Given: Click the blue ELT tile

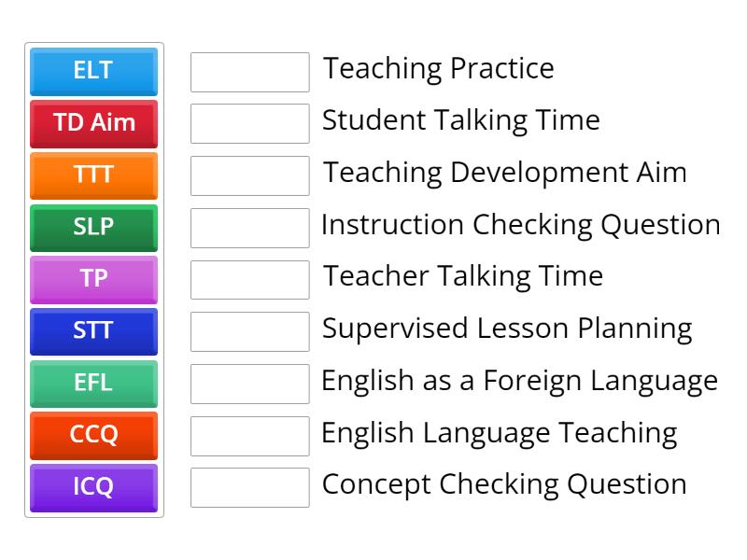Looking at the screenshot, I should click(93, 71).
